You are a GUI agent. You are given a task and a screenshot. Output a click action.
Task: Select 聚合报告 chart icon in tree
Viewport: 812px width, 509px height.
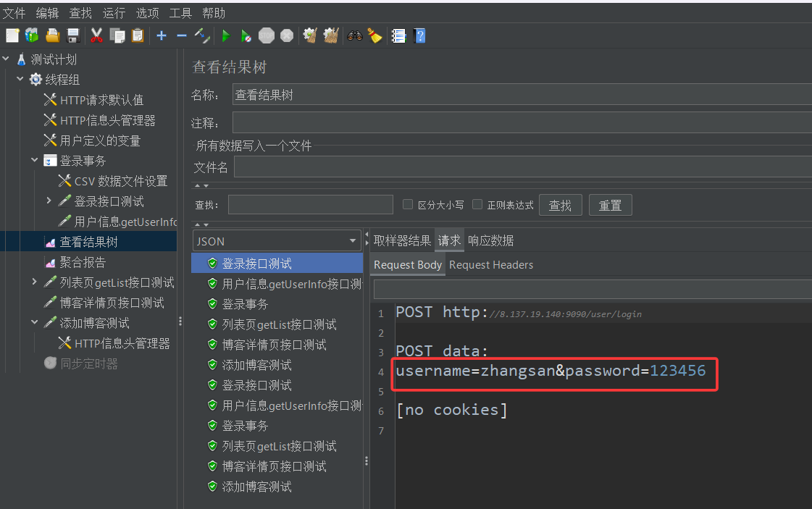coord(50,263)
